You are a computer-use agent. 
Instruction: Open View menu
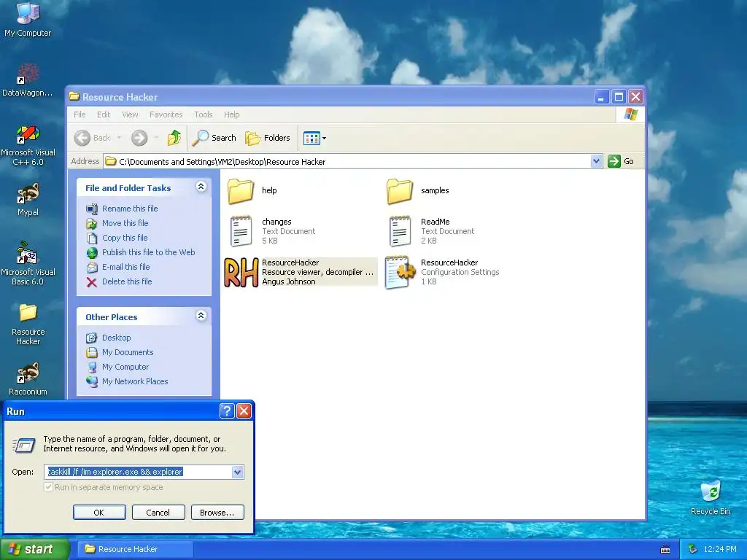point(130,114)
